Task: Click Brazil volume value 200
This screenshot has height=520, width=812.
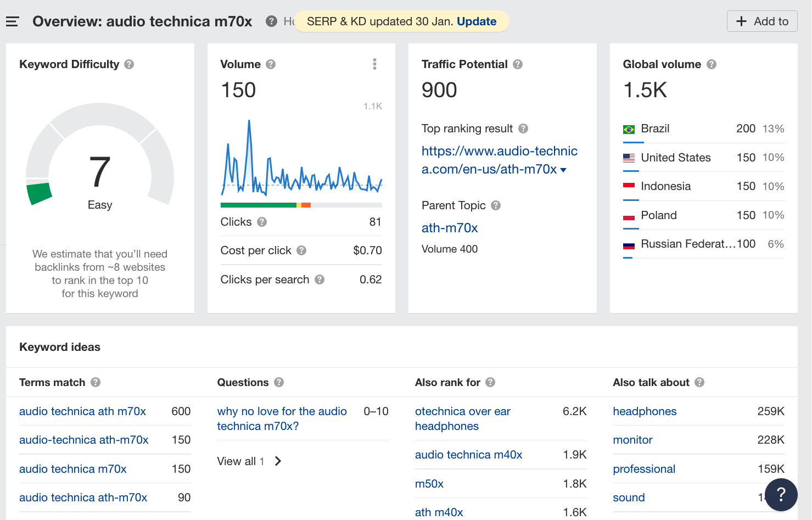Action: (x=746, y=128)
